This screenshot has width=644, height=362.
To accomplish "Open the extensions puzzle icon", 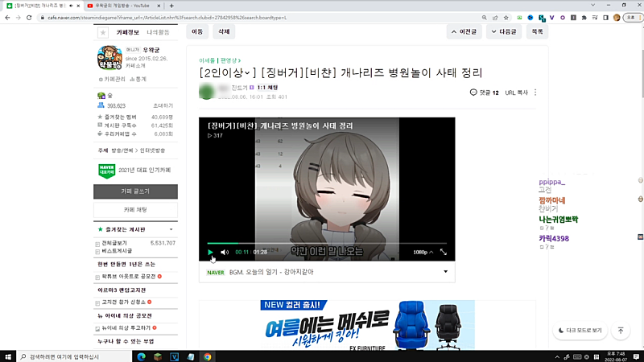I will point(584,18).
